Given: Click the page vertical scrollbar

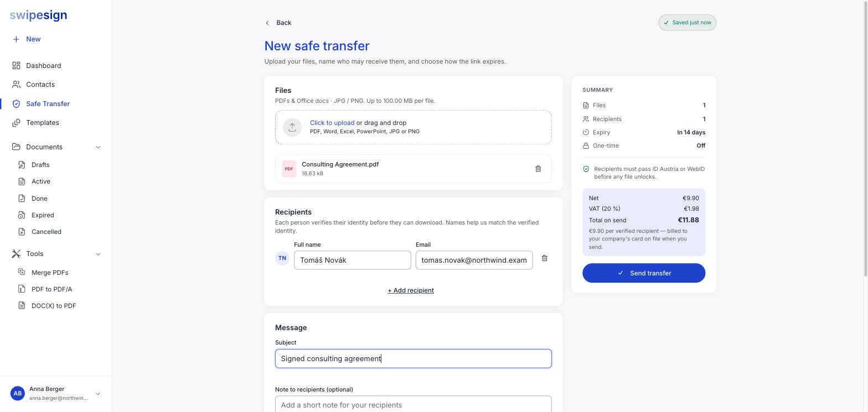Looking at the screenshot, I should point(865,138).
